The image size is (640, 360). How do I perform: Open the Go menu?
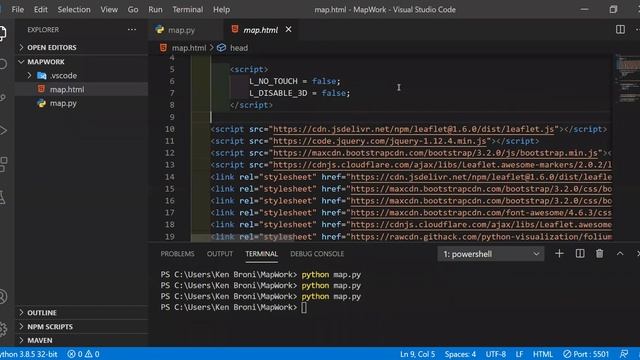[133, 9]
